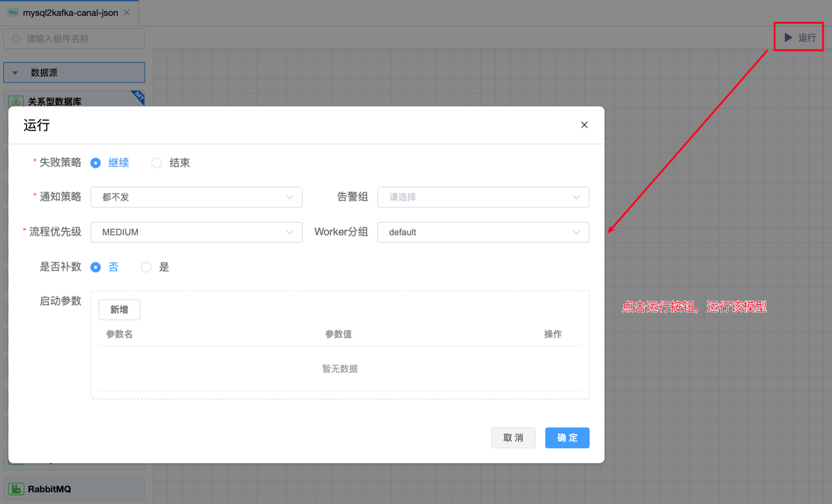
Task: Click the 参数值 column header
Action: (338, 334)
